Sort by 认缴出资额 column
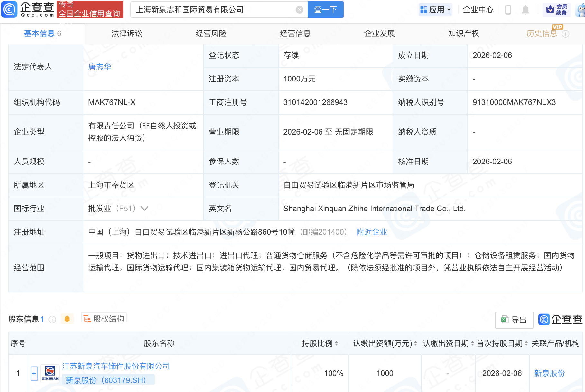The height and width of the screenshot is (392, 585). pos(415,343)
